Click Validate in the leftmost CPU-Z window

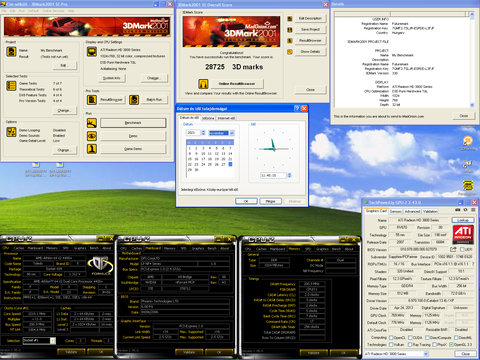[x=71, y=352]
